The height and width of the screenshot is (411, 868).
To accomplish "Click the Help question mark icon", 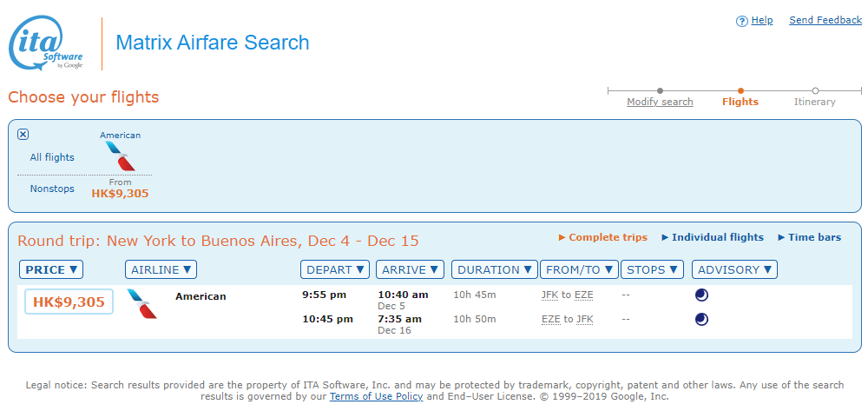I will pyautogui.click(x=742, y=21).
